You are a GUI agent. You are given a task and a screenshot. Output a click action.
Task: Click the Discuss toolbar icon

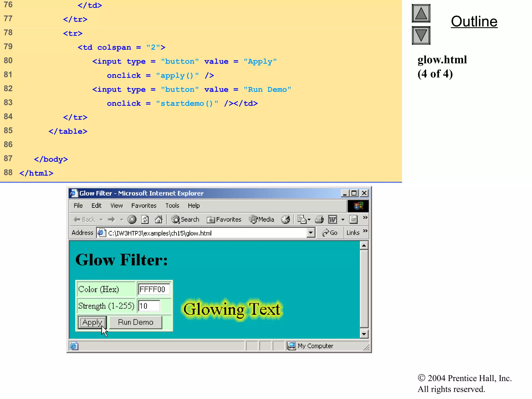pos(353,220)
